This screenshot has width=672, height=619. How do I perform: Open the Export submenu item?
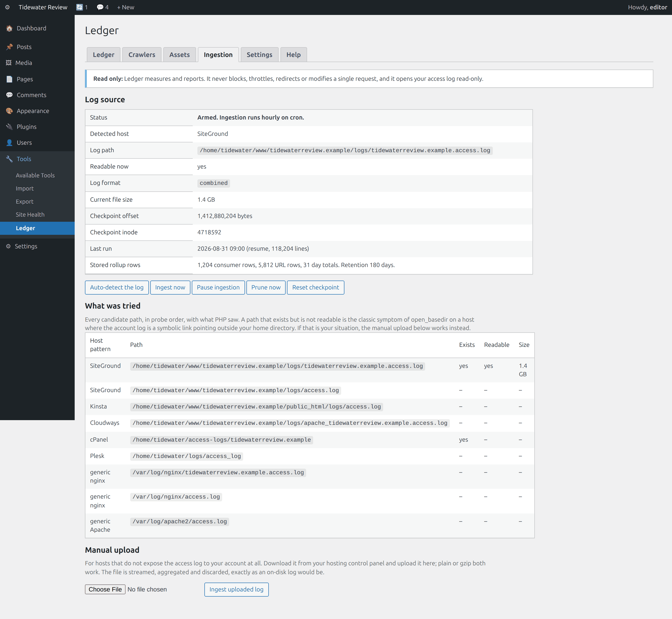click(x=24, y=201)
